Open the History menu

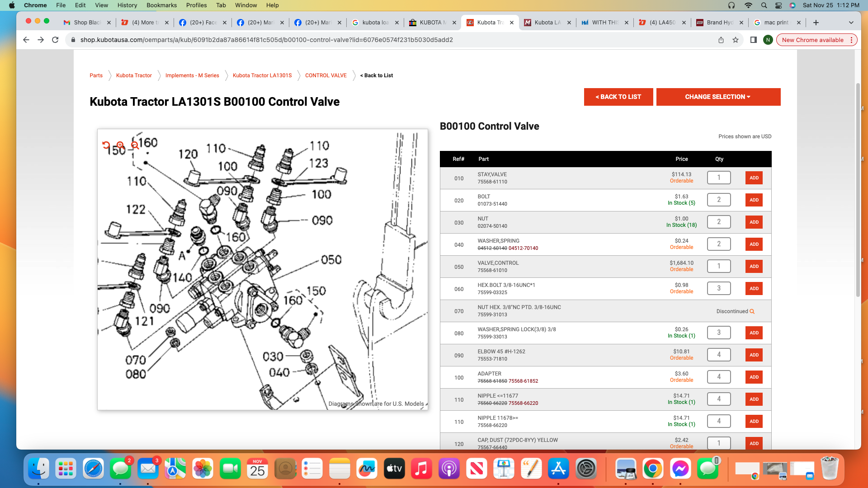point(127,5)
